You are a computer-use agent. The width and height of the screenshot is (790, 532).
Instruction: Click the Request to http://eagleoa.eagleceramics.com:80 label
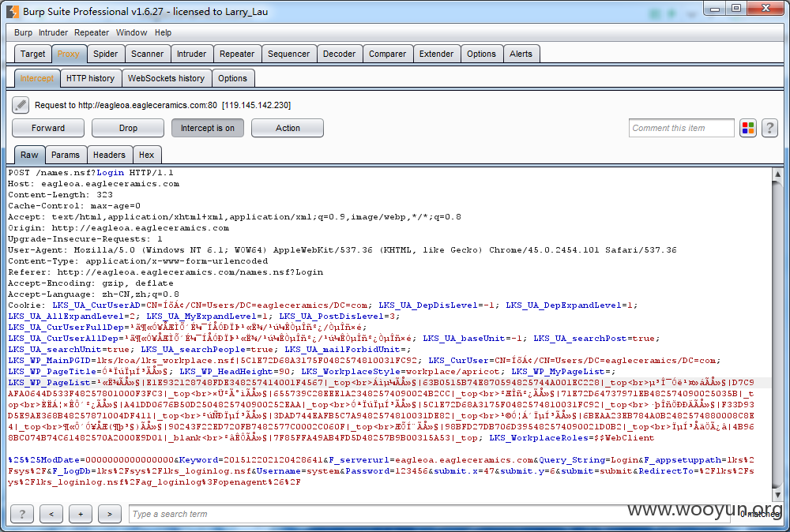(x=163, y=105)
